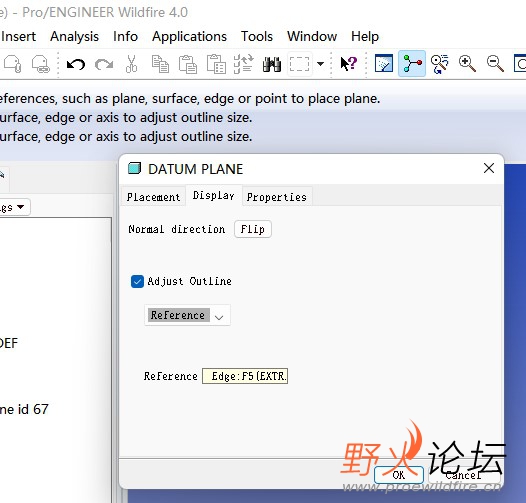Click the suppress feature icon at toolbar start
The height and width of the screenshot is (503, 526).
coord(13,64)
